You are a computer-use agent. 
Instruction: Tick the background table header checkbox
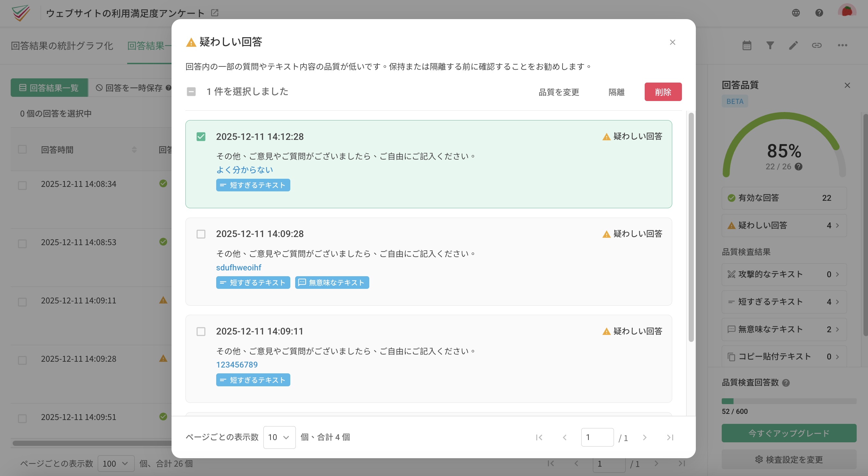coord(22,149)
